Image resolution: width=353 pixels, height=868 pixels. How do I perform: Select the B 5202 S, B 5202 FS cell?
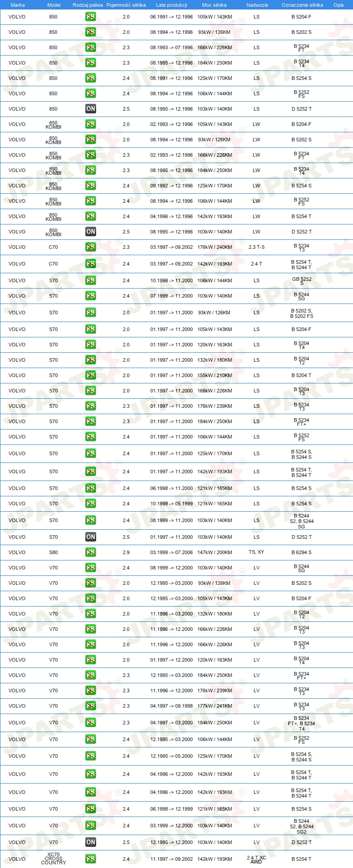click(x=302, y=313)
